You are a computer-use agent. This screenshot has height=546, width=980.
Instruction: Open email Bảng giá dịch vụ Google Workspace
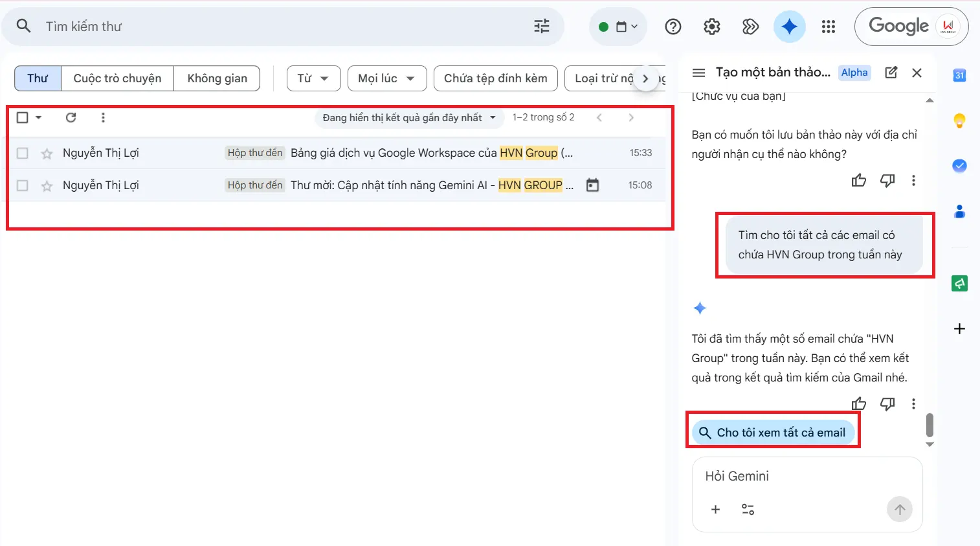[432, 153]
